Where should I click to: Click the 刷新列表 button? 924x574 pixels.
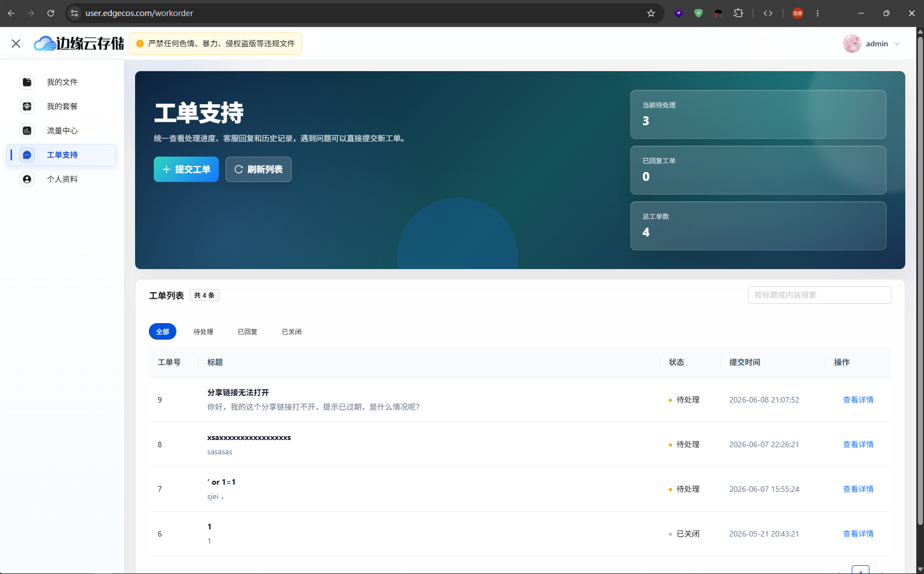(x=259, y=169)
